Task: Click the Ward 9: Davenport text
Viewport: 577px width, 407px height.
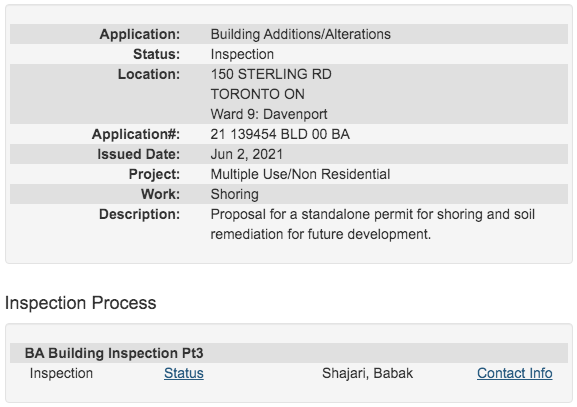Action: pyautogui.click(x=269, y=114)
